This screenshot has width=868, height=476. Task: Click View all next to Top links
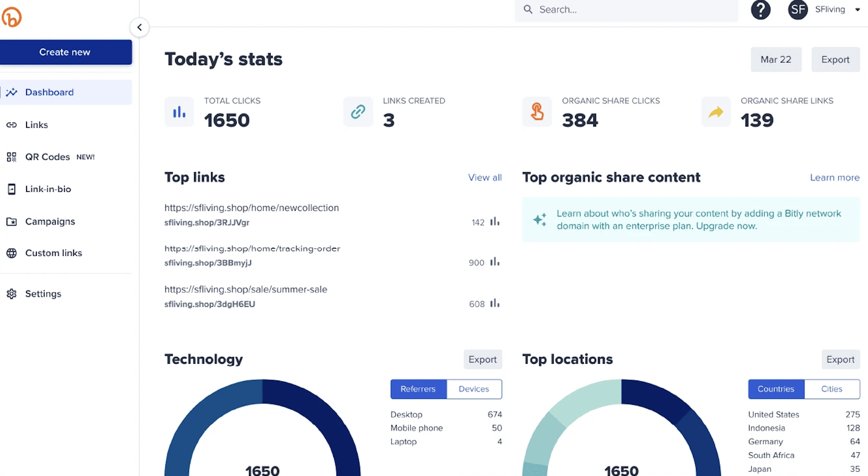click(x=485, y=177)
